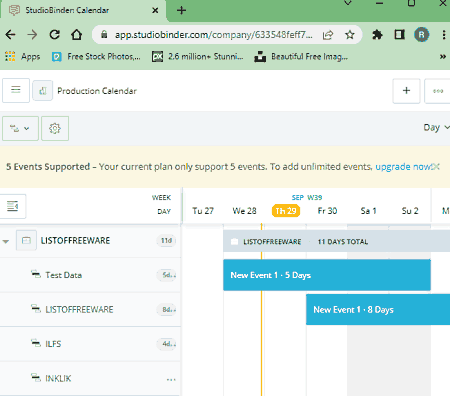Bookmark this page with star icon

350,35
